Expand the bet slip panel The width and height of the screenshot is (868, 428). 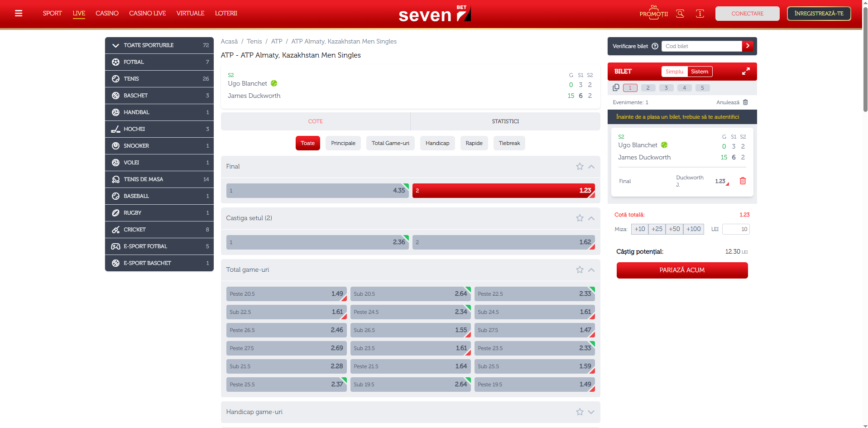[x=745, y=72]
